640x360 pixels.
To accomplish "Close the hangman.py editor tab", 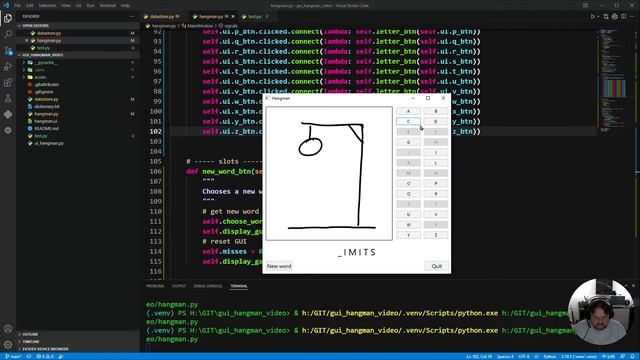I will click(233, 16).
